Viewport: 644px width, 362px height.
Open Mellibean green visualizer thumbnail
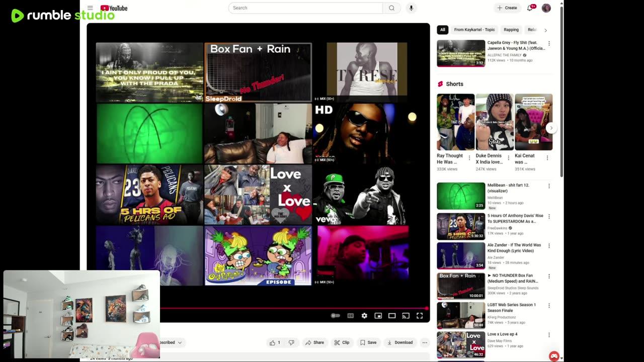[461, 196]
